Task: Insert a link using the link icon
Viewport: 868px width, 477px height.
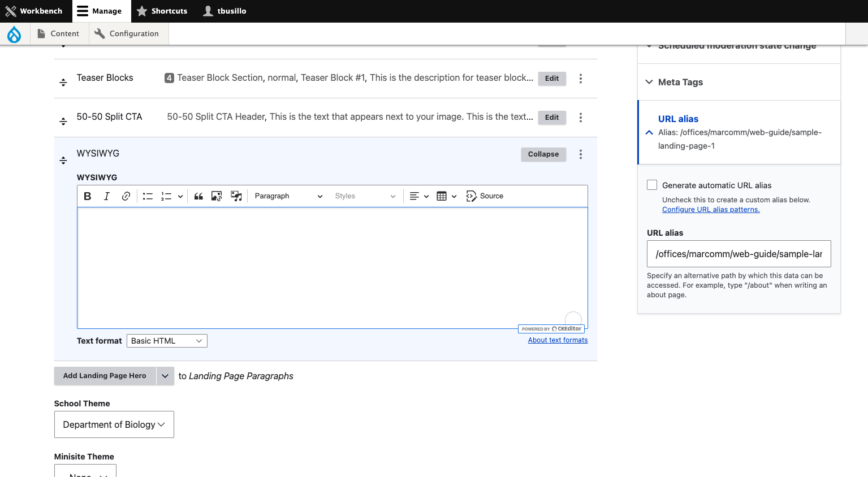Action: pos(126,196)
